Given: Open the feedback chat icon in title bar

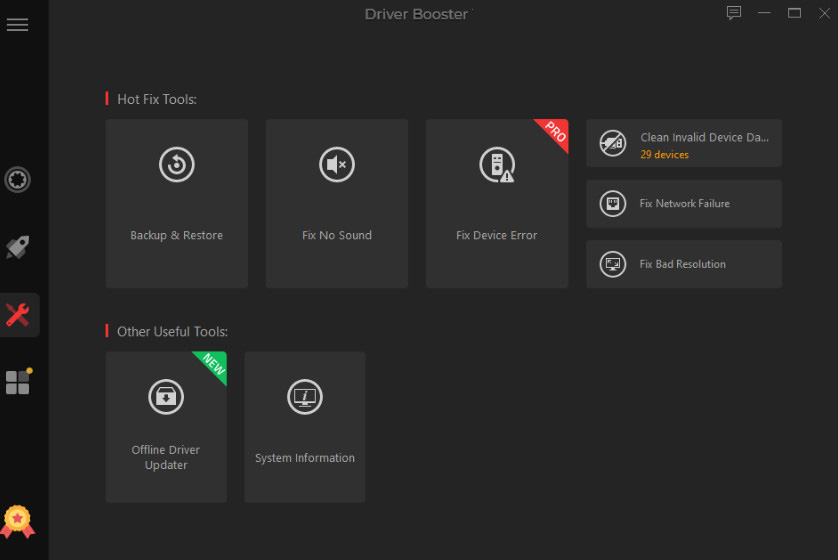Looking at the screenshot, I should tap(734, 13).
